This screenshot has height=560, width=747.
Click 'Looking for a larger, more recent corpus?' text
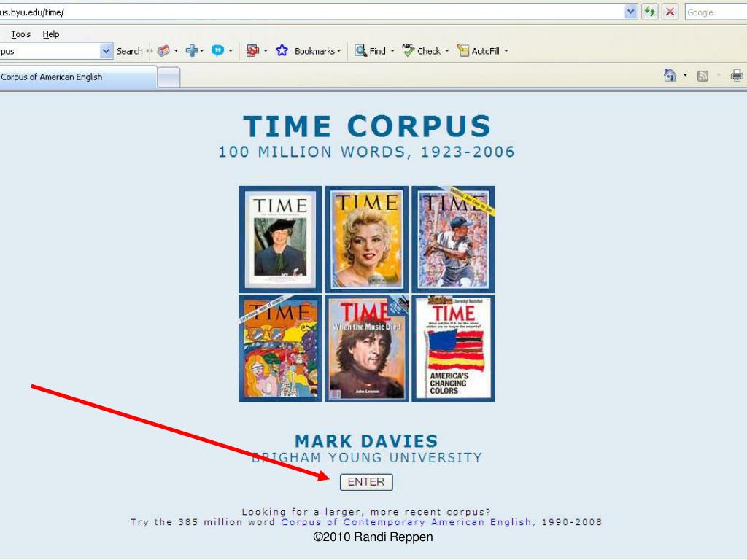click(x=366, y=512)
